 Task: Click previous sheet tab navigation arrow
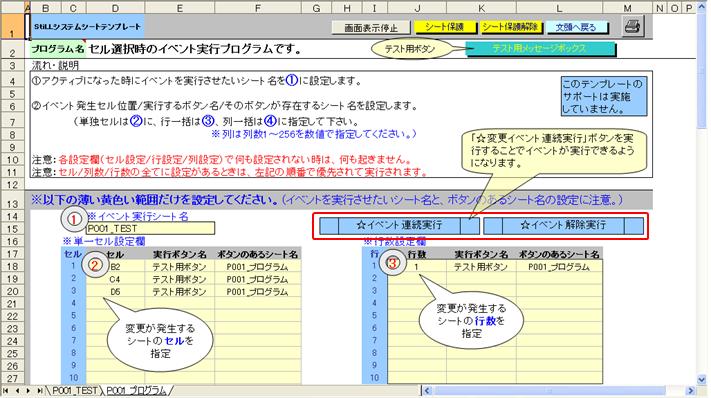coord(17,390)
